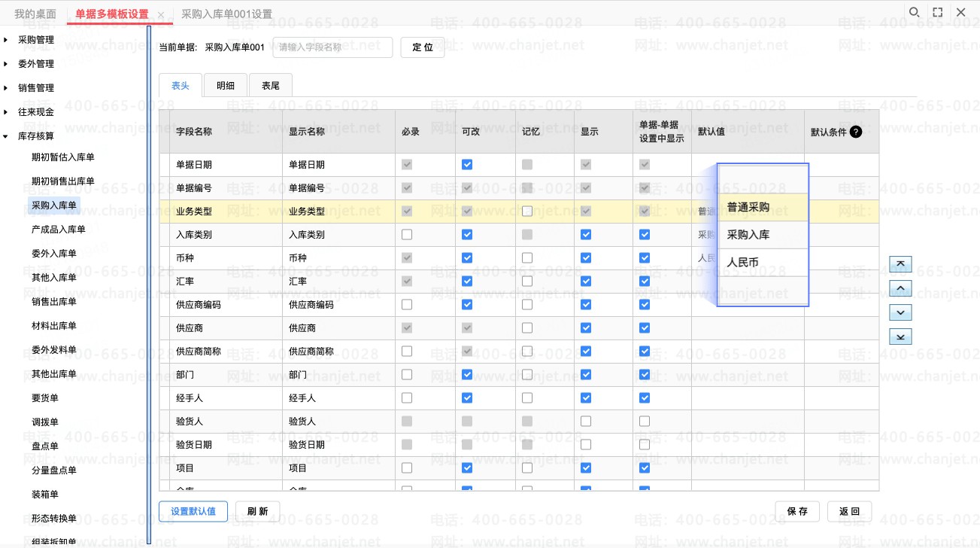Click the help icon beside 默认条件
The height and width of the screenshot is (548, 980).
click(x=856, y=132)
